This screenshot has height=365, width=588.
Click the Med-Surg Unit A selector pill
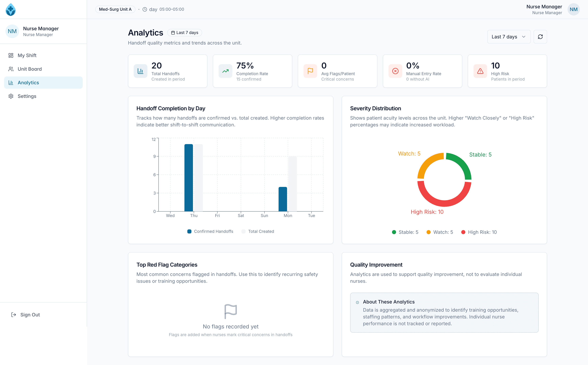pyautogui.click(x=115, y=9)
